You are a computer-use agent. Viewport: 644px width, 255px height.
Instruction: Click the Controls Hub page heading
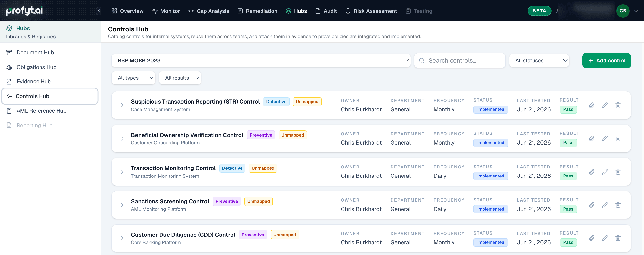click(128, 29)
